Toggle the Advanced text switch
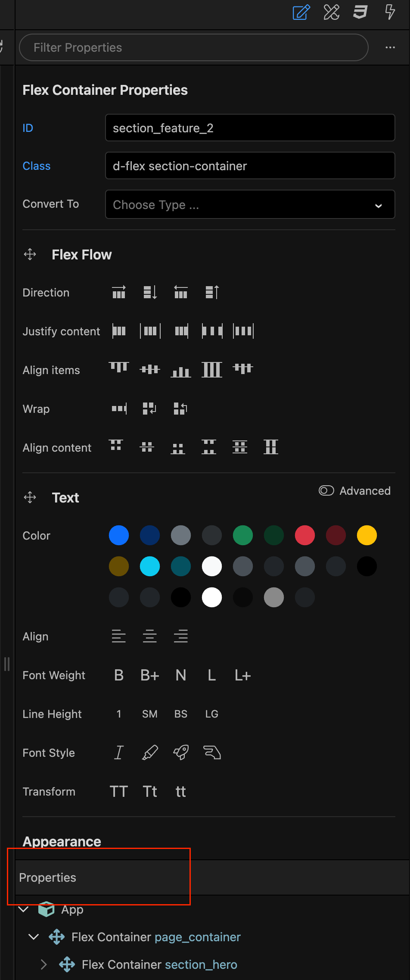The height and width of the screenshot is (980, 410). tap(326, 490)
